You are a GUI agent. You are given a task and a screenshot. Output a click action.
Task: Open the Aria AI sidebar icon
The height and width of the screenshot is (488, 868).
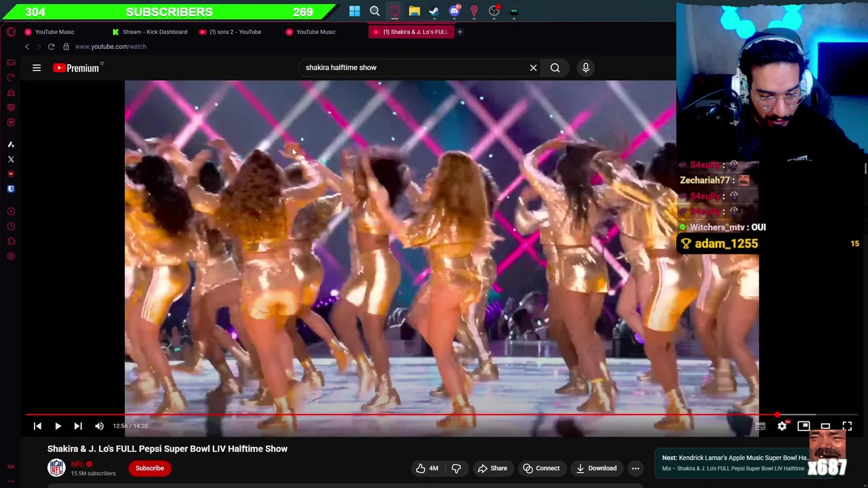(11, 144)
